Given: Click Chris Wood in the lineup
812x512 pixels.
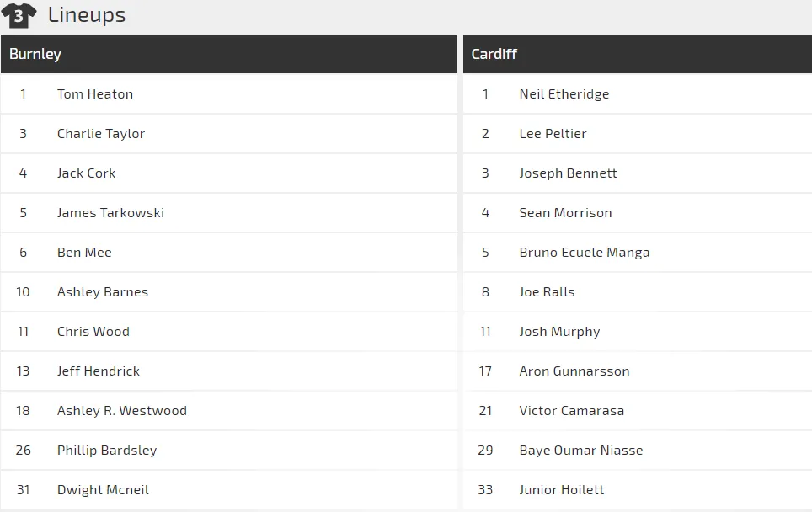Looking at the screenshot, I should tap(93, 332).
